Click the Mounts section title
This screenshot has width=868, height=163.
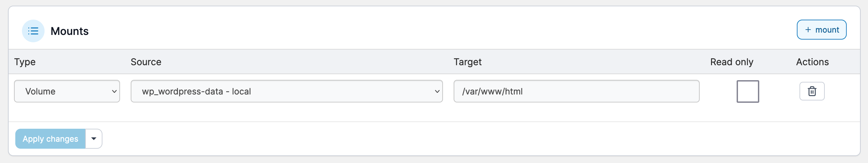pos(70,31)
